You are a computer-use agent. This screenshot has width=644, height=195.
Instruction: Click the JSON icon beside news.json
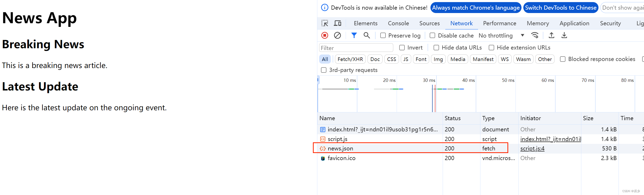pos(323,149)
